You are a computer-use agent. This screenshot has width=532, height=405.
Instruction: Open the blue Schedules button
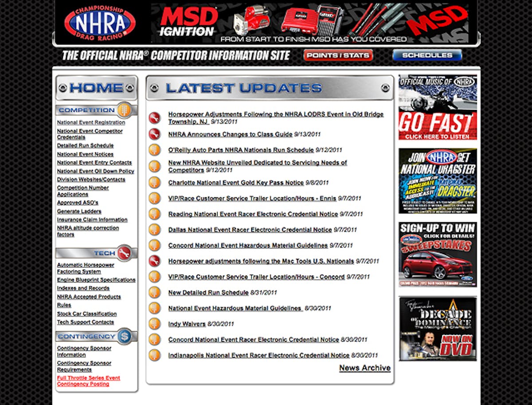(427, 55)
